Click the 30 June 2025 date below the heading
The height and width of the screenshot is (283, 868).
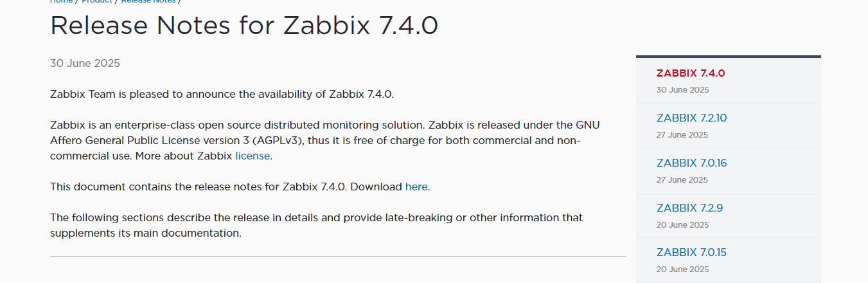85,64
